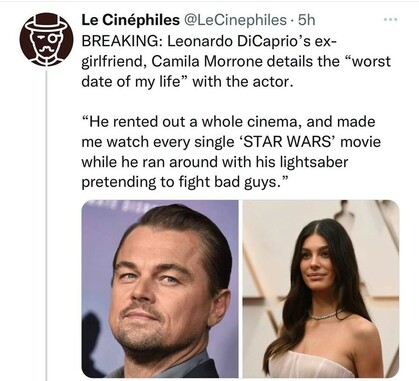Click the necklace area in the right photo
This screenshot has height=381, width=419.
[325, 315]
